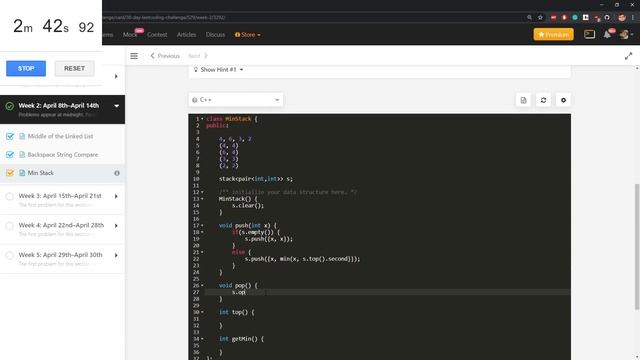Expand the section above Week 2 via arrow

(116, 76)
